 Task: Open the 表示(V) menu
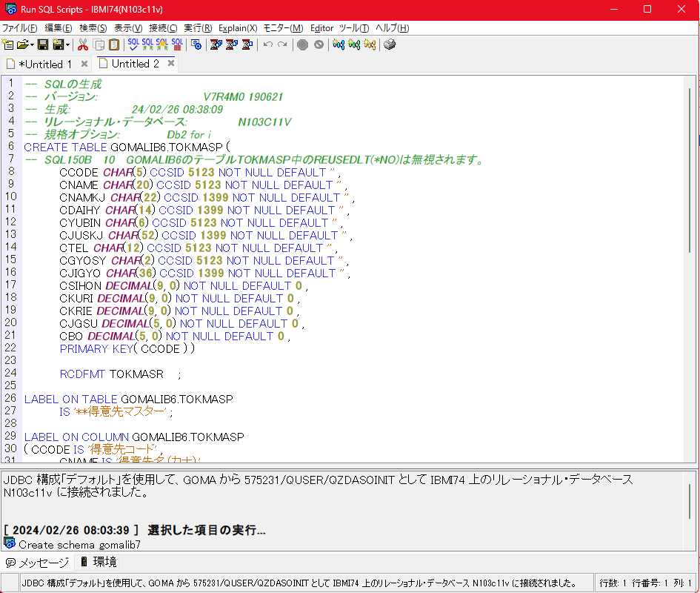pos(128,28)
